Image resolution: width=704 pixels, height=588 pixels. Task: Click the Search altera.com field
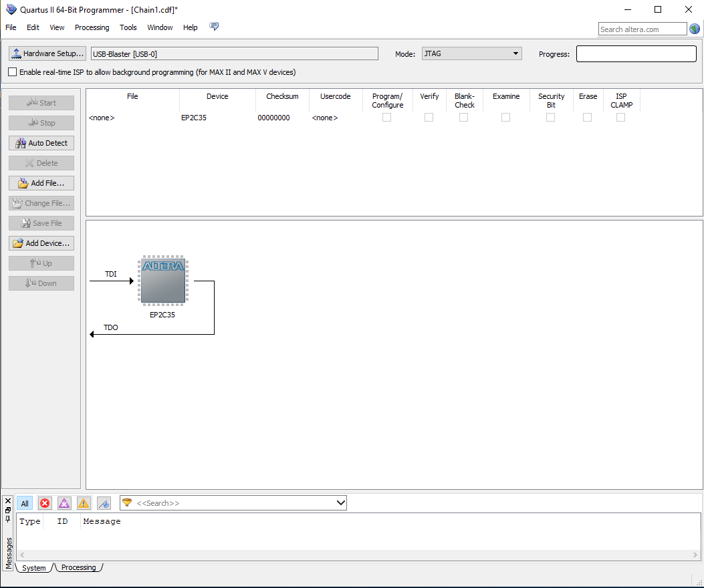pos(642,29)
